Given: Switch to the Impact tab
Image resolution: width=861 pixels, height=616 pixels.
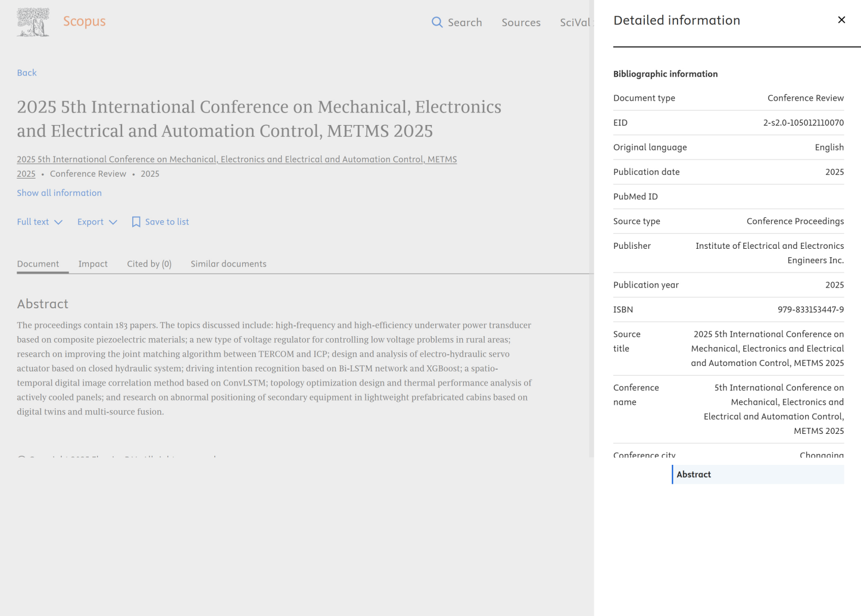Looking at the screenshot, I should click(93, 264).
